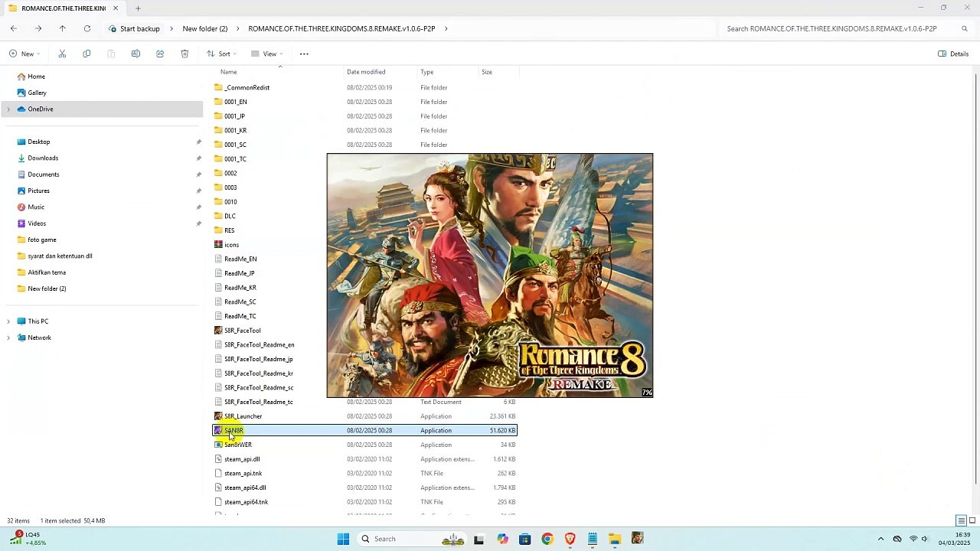The height and width of the screenshot is (551, 980).
Task: Toggle the Details pane button
Action: [x=954, y=54]
